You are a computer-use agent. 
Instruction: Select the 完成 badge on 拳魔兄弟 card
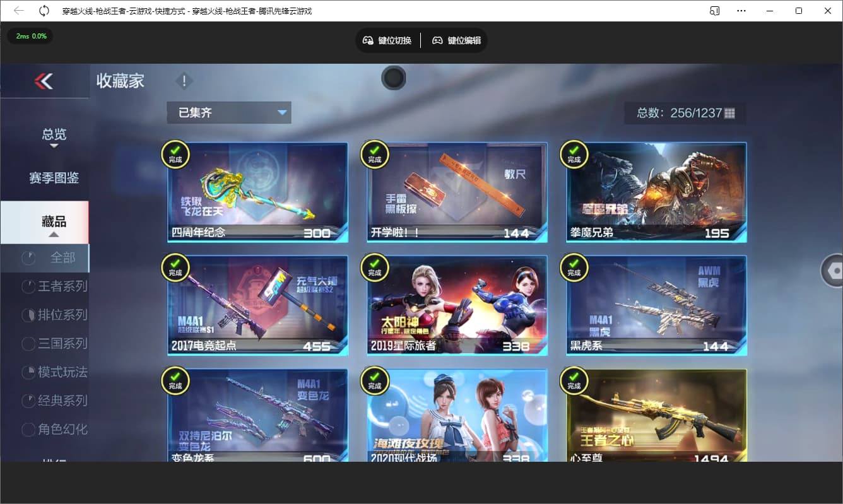click(574, 155)
